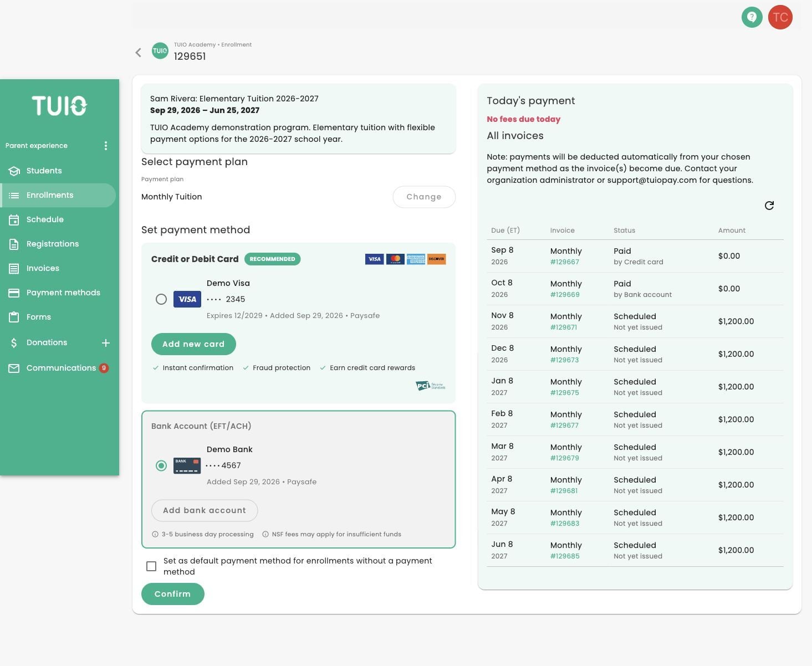Click the Donations dollar sign icon
Viewport: 812px width, 666px height.
14,343
